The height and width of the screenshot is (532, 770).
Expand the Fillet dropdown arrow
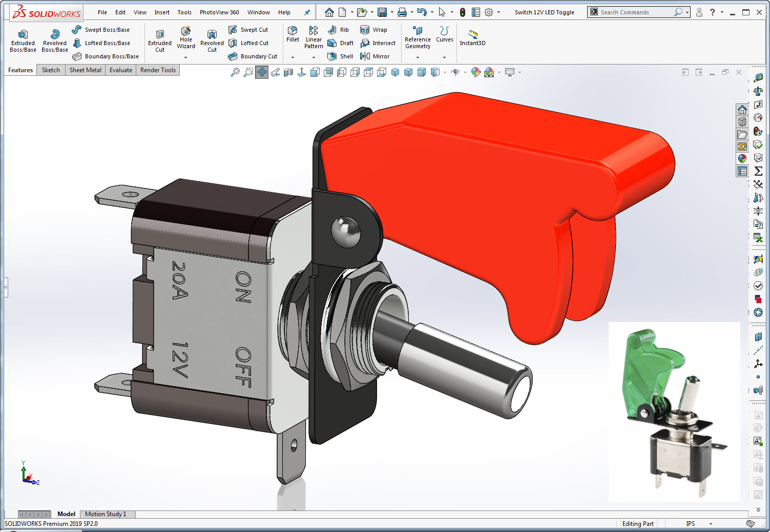pyautogui.click(x=293, y=57)
